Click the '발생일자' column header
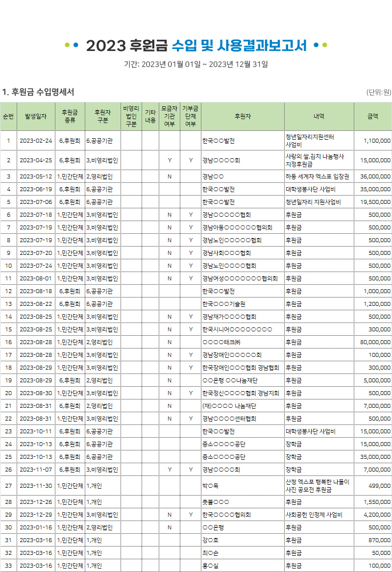This screenshot has width=392, height=572. click(36, 116)
